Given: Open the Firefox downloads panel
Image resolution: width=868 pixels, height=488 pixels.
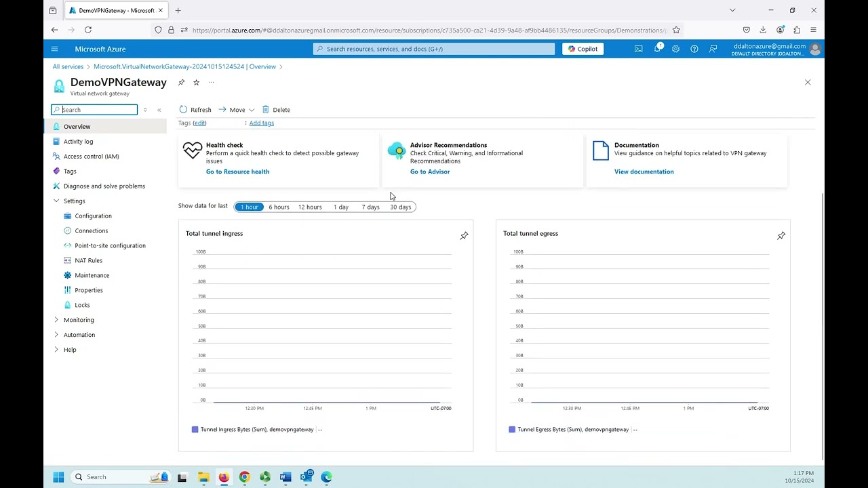Looking at the screenshot, I should pos(763,30).
